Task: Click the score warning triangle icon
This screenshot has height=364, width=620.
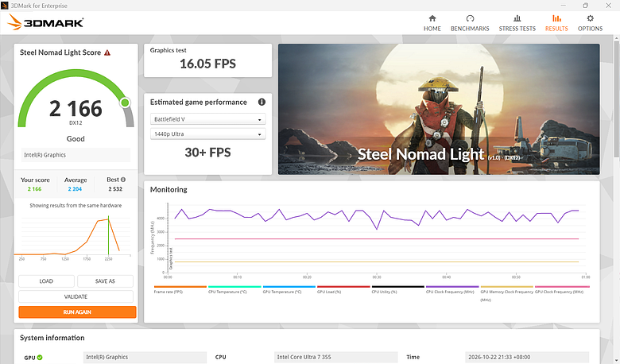Action: 107,52
